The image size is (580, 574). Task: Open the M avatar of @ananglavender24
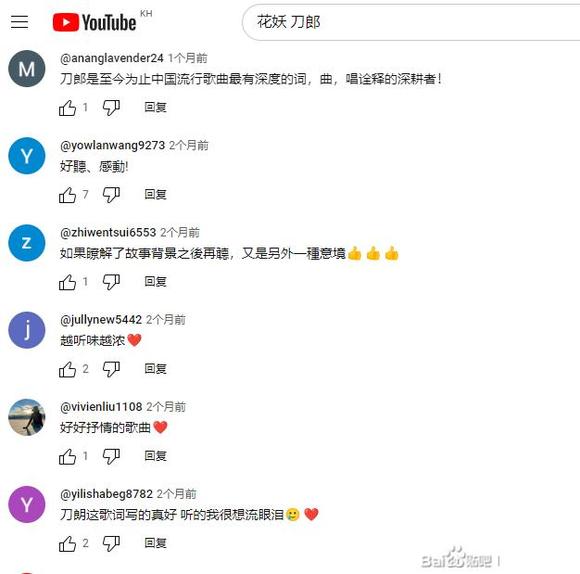pyautogui.click(x=27, y=69)
